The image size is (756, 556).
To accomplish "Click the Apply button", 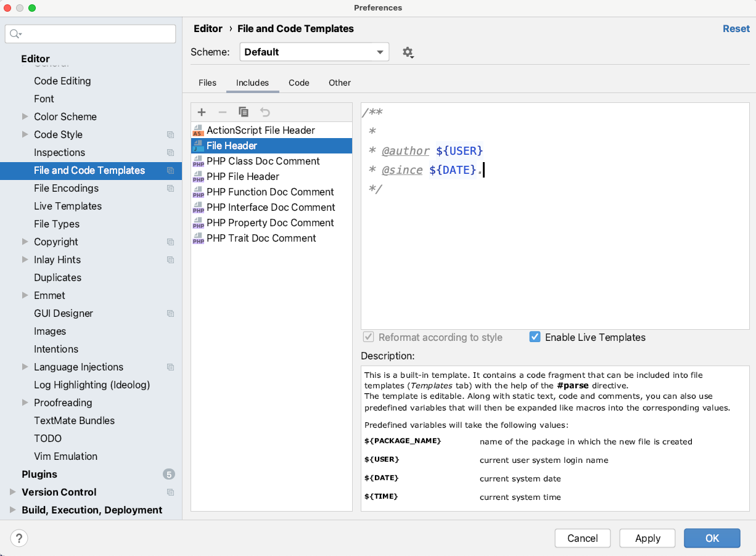I will point(647,538).
